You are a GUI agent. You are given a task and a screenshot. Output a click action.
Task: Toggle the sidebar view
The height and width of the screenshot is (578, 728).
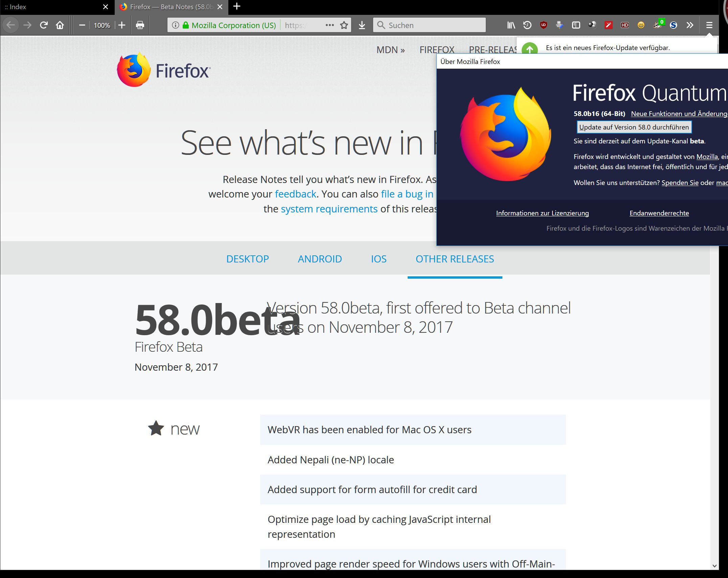[576, 25]
